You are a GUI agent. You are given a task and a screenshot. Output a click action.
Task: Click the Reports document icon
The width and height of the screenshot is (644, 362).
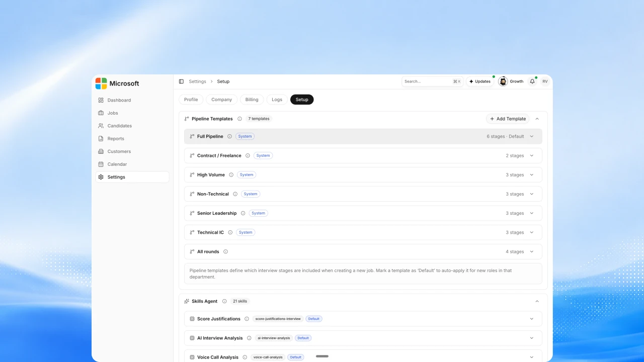101,139
